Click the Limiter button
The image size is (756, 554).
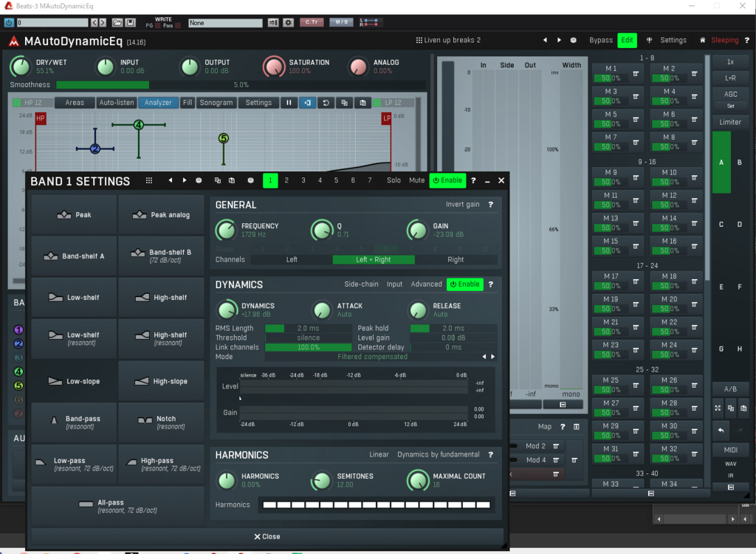point(730,122)
